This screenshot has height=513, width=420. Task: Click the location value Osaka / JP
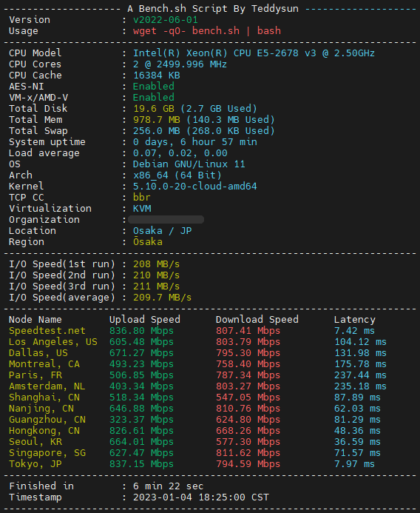click(163, 231)
